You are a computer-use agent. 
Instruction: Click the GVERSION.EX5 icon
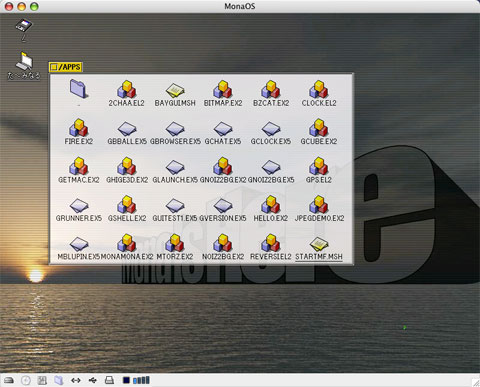[223, 205]
